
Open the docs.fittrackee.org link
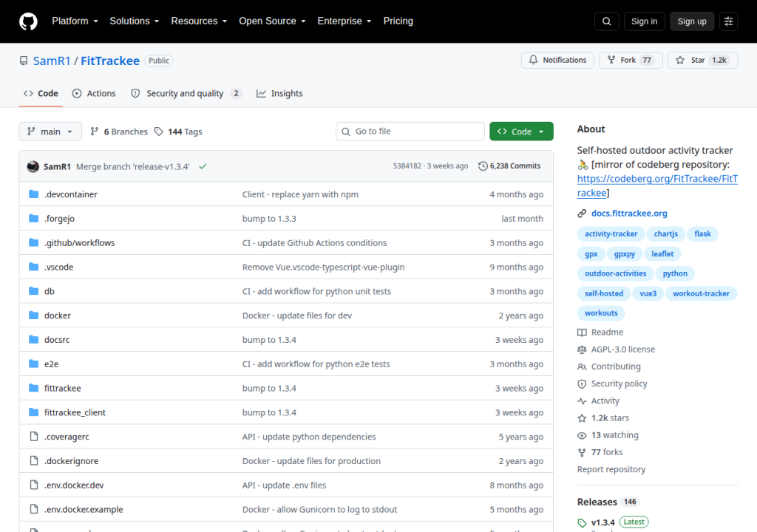pyautogui.click(x=629, y=214)
